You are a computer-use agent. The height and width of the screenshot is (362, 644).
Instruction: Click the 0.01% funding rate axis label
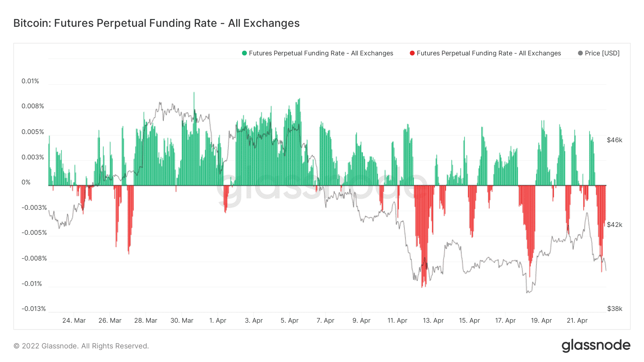30,81
